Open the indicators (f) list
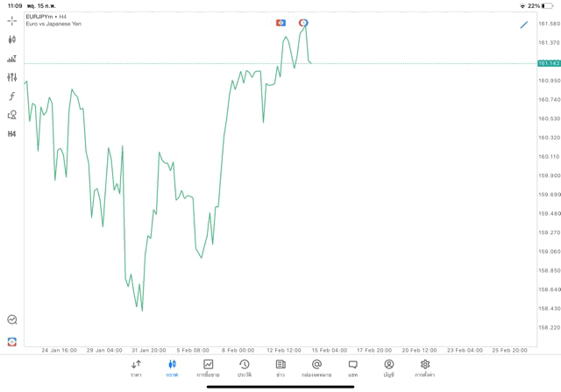 pyautogui.click(x=12, y=96)
